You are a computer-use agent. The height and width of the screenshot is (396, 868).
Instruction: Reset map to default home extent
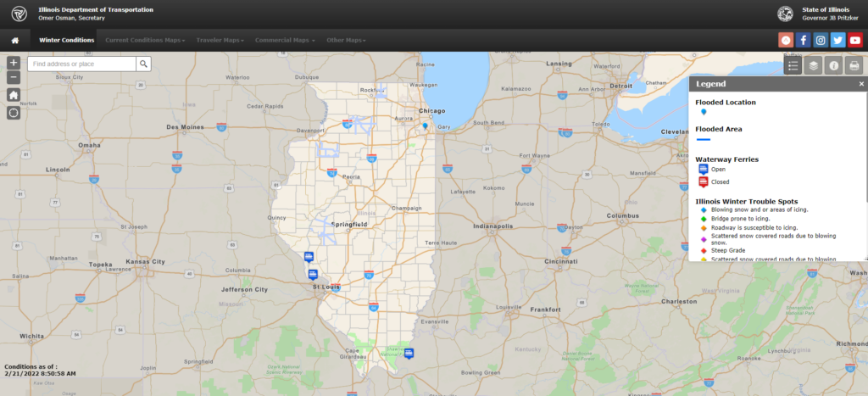13,95
